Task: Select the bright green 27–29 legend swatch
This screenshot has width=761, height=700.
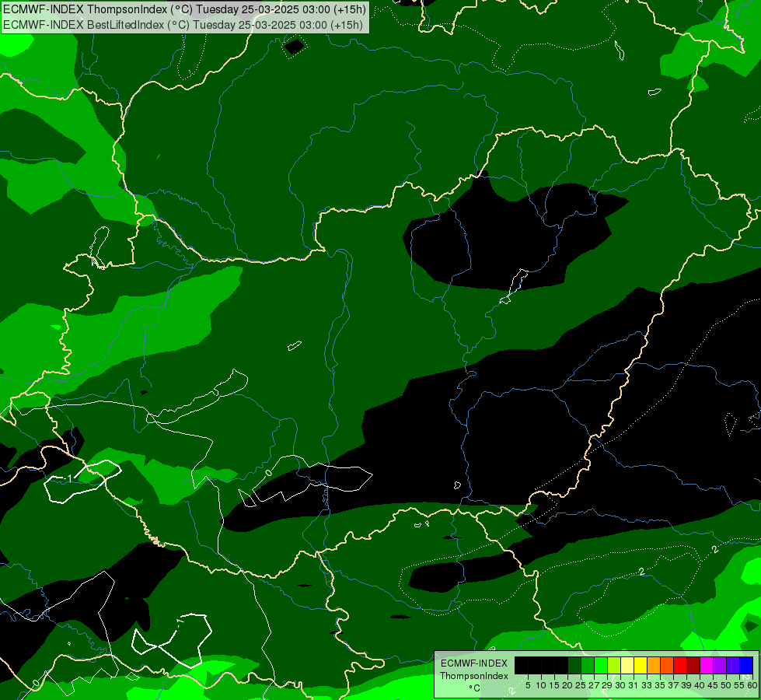Action: 601,666
